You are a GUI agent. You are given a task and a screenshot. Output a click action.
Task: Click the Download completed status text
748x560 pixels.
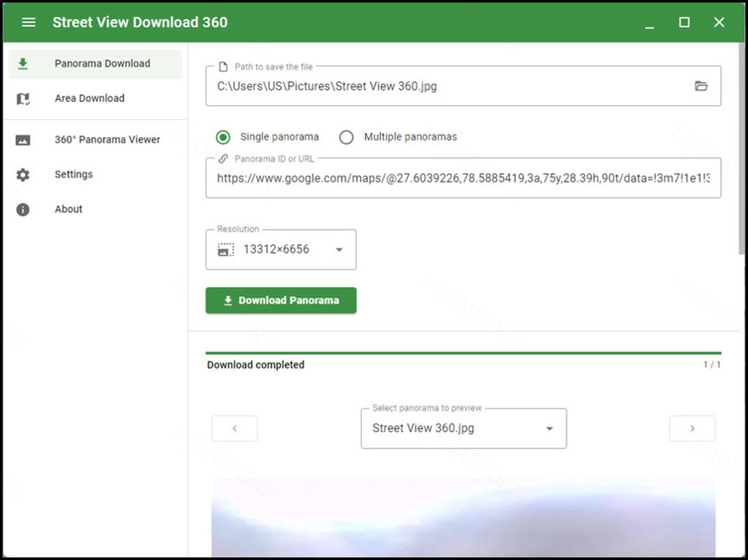coord(256,365)
